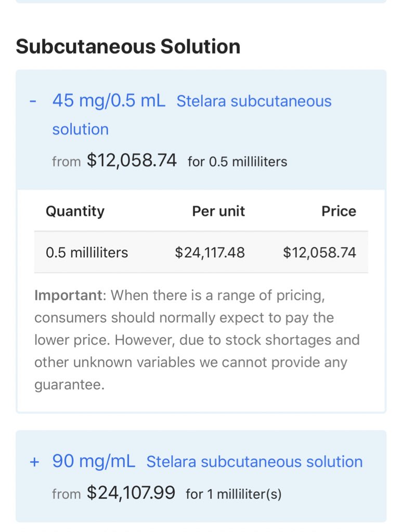Click the $12,058.74 price cell in table

[319, 252]
